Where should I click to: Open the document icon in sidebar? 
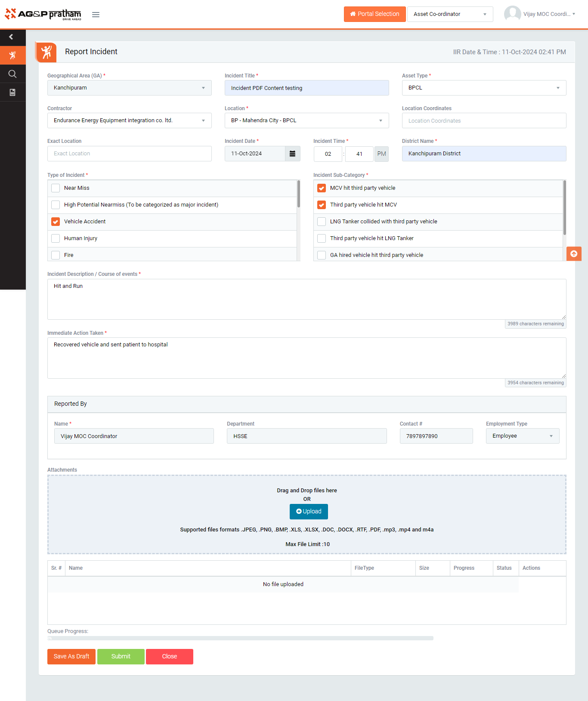(12, 93)
